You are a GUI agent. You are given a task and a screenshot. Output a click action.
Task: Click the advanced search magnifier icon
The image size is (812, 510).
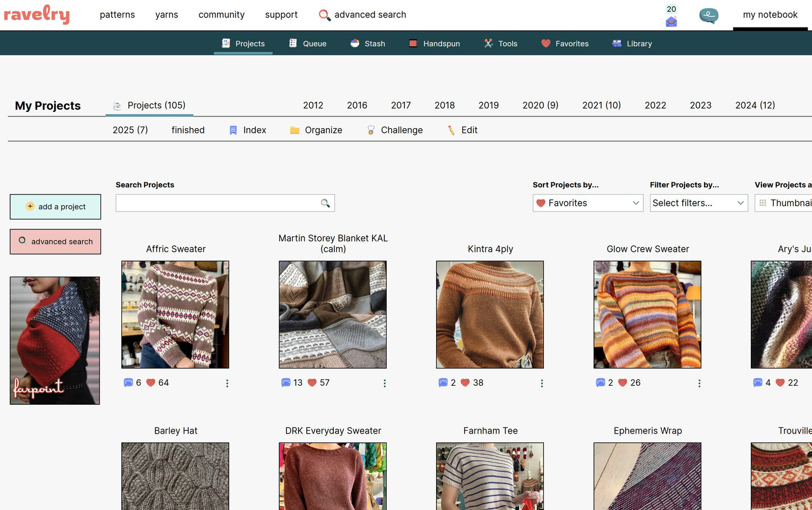pyautogui.click(x=325, y=15)
